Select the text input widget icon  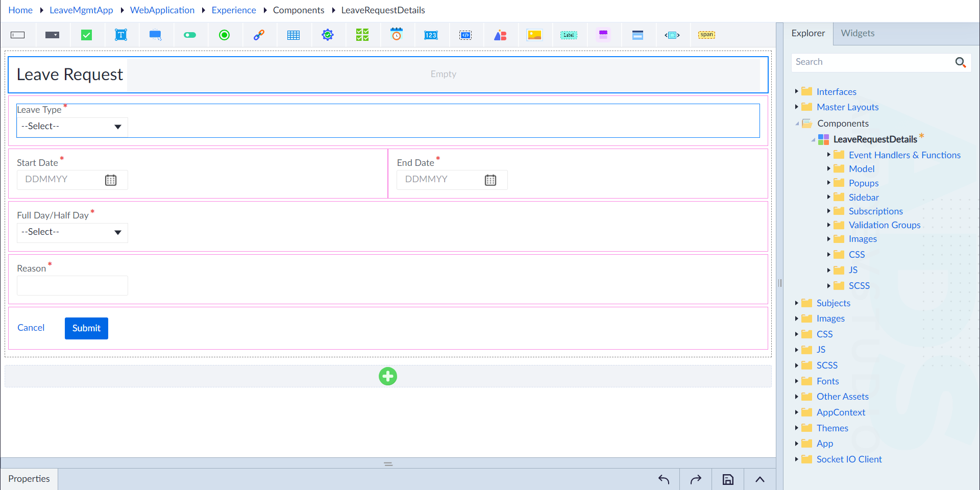point(18,35)
